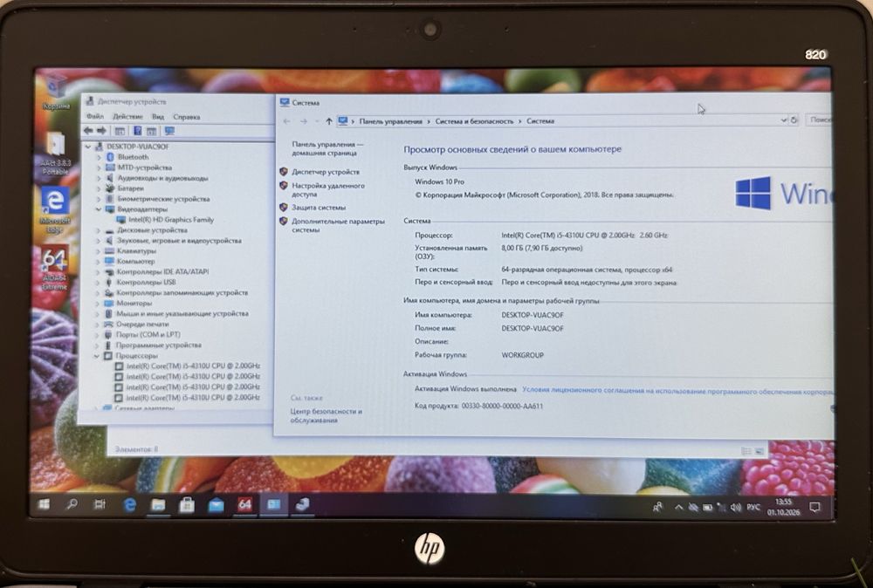The height and width of the screenshot is (588, 873).
Task: Open Защита системы link
Action: coord(319,208)
